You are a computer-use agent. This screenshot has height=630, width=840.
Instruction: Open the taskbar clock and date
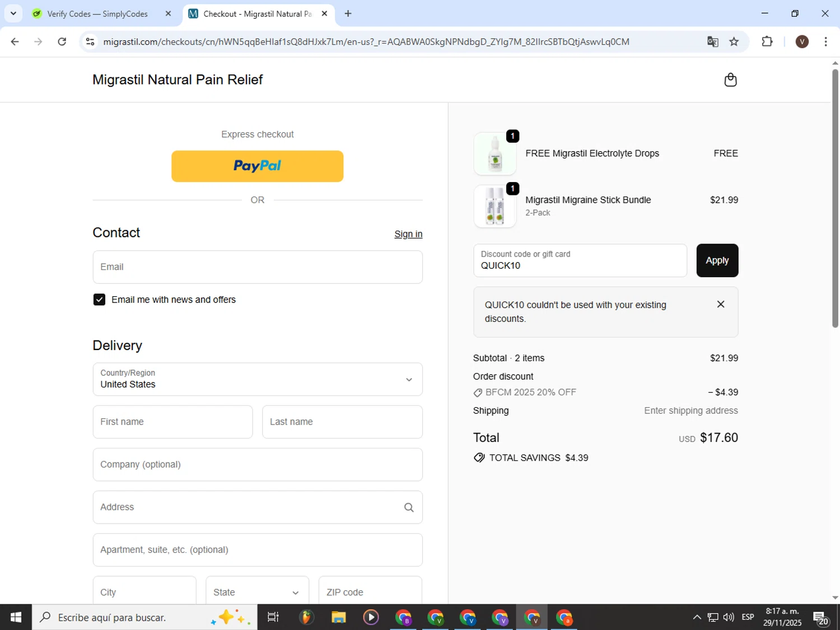pos(782,617)
